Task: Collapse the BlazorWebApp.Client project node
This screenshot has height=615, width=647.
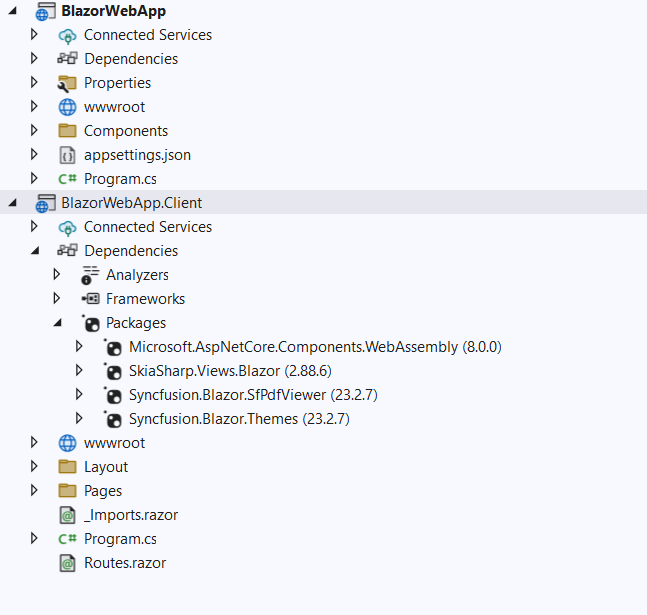Action: tap(13, 203)
